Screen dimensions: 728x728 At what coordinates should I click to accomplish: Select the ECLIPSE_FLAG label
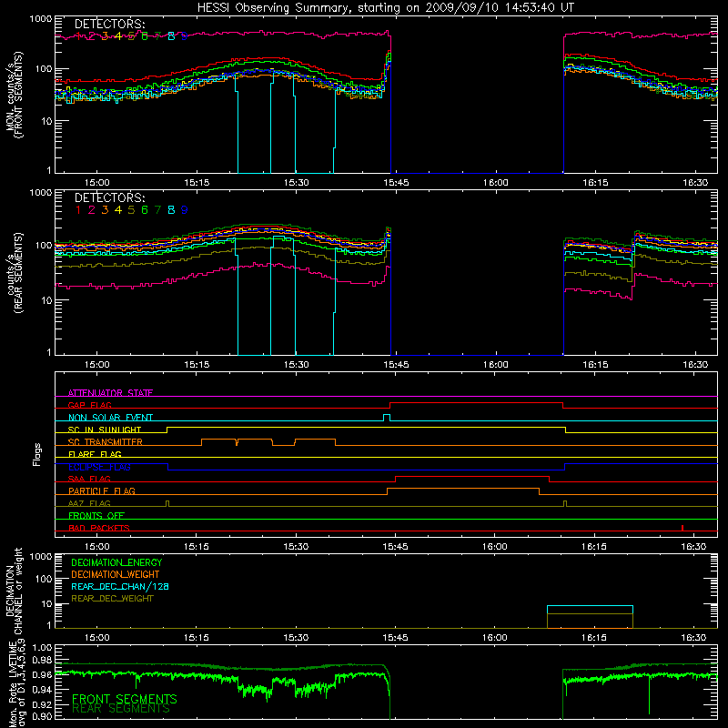(x=99, y=467)
